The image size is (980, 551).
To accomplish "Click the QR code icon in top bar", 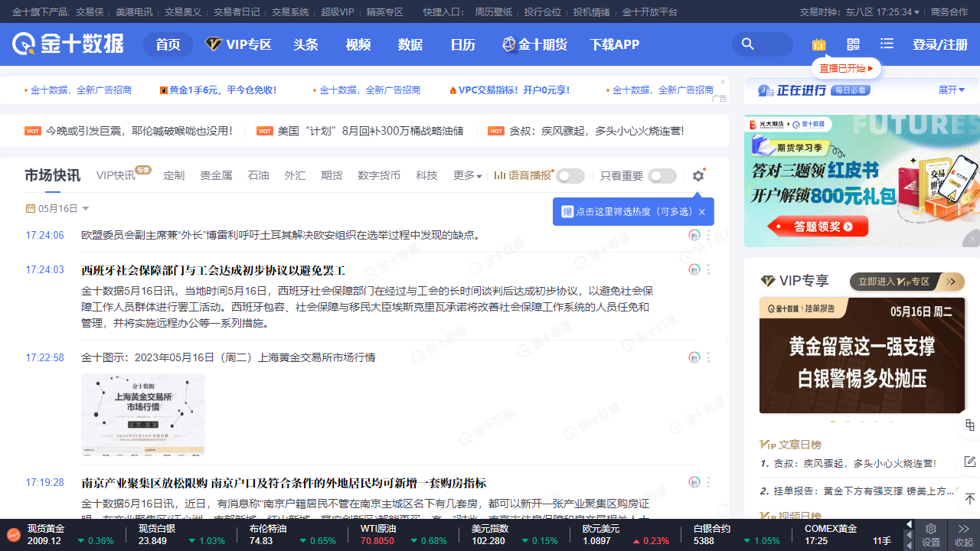I will click(x=853, y=44).
